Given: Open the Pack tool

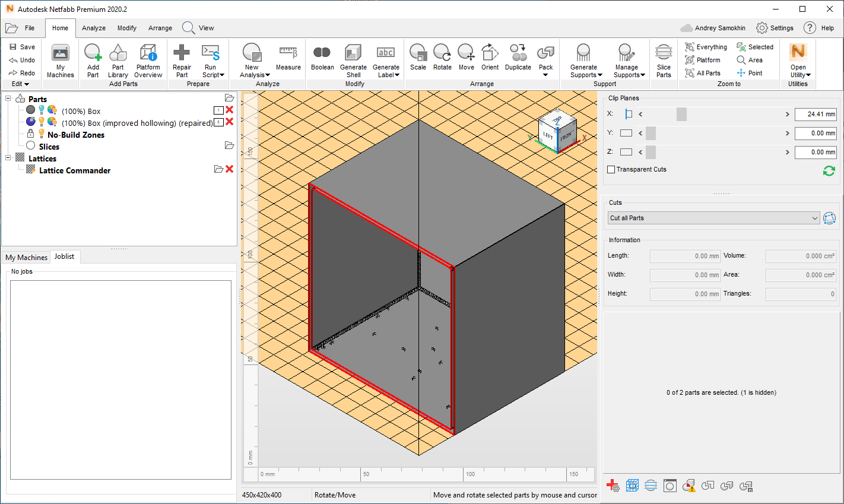Looking at the screenshot, I should click(x=545, y=56).
